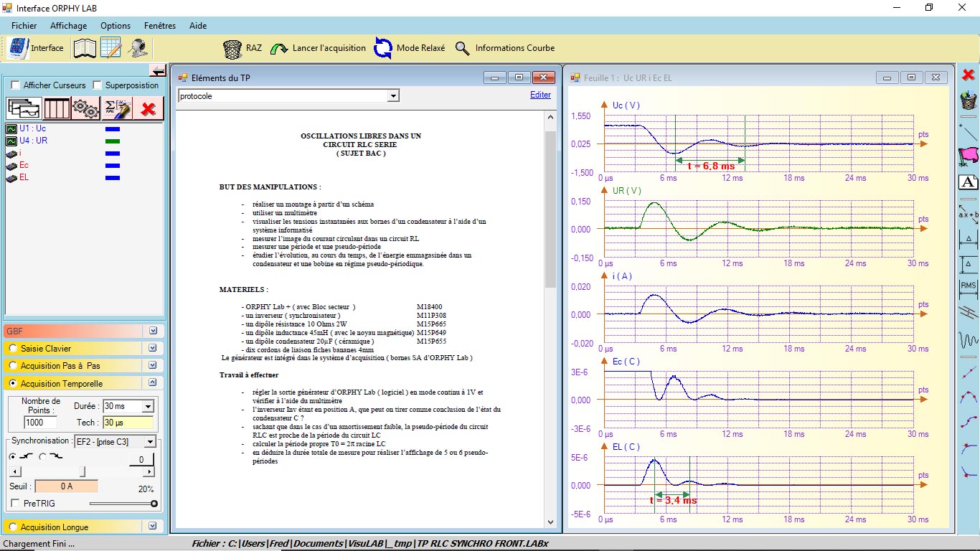Select Acquisition Pas à Pas radio button
The image size is (980, 551).
click(14, 366)
